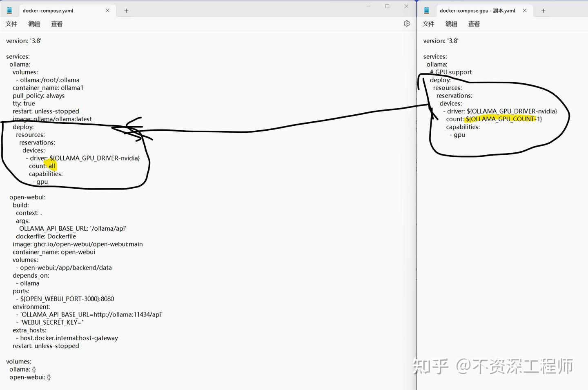
Task: Open 查看 menu in left Notepad window
Action: pyautogui.click(x=57, y=24)
